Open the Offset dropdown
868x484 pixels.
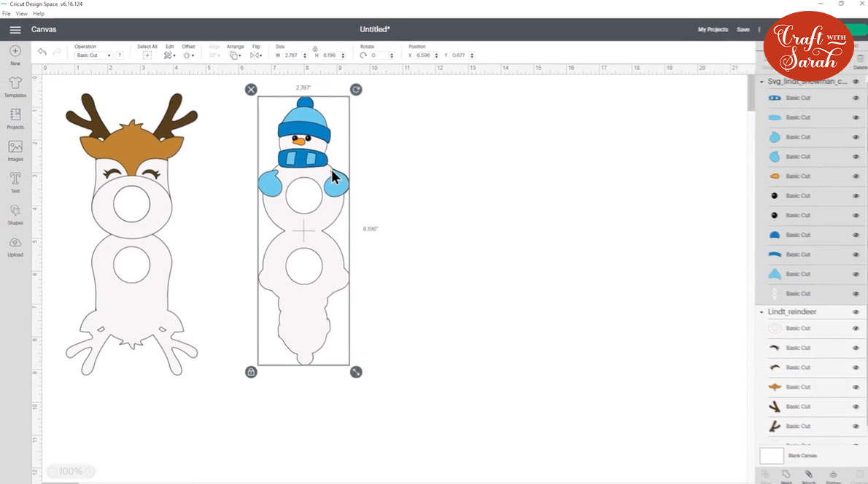[188, 55]
